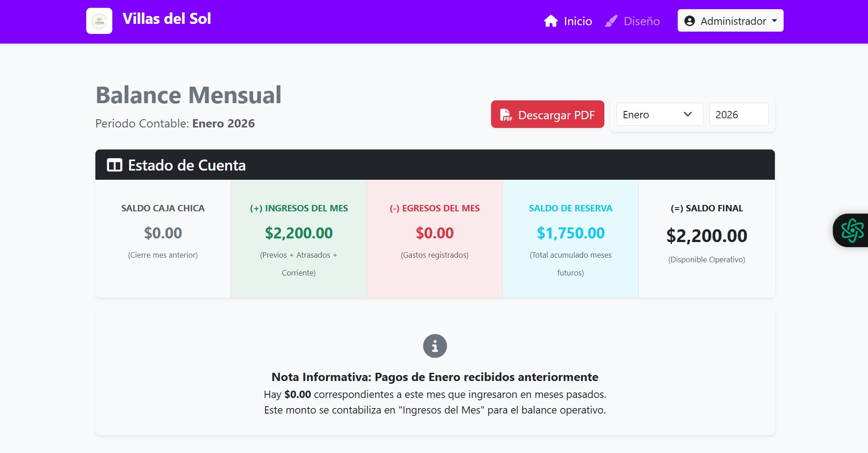
Task: Select the Inicio navigation item
Action: 578,21
